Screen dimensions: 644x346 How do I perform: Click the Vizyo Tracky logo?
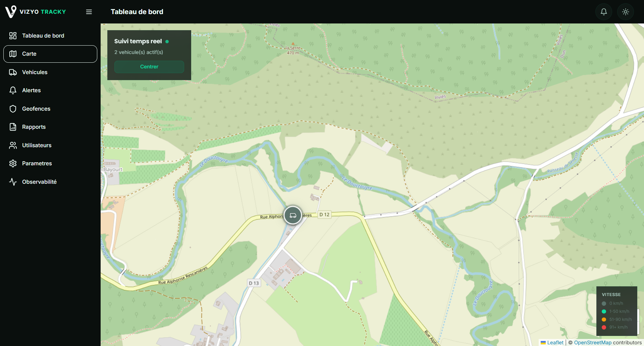pyautogui.click(x=36, y=12)
